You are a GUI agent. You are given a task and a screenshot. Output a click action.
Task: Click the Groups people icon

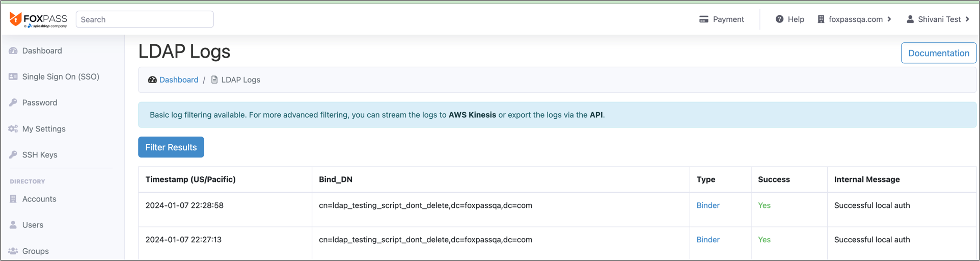pos(13,251)
